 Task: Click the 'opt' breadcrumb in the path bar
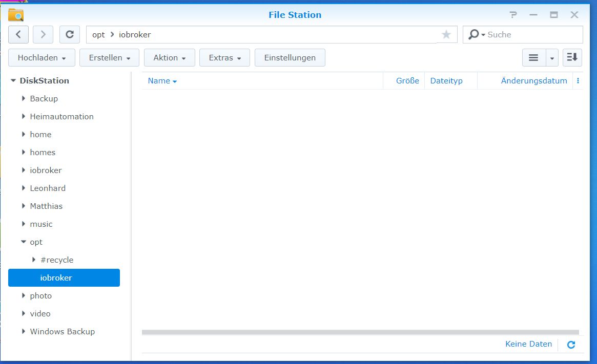[98, 35]
